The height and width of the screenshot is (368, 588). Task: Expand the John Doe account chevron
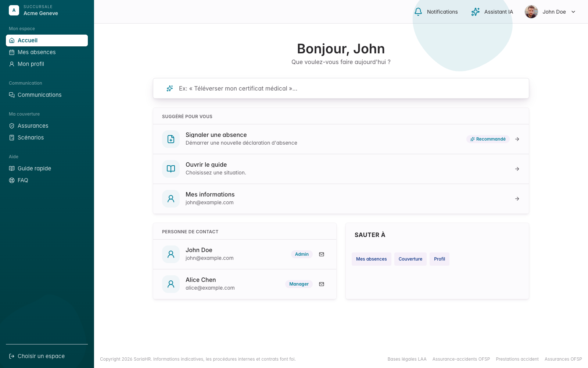(573, 12)
